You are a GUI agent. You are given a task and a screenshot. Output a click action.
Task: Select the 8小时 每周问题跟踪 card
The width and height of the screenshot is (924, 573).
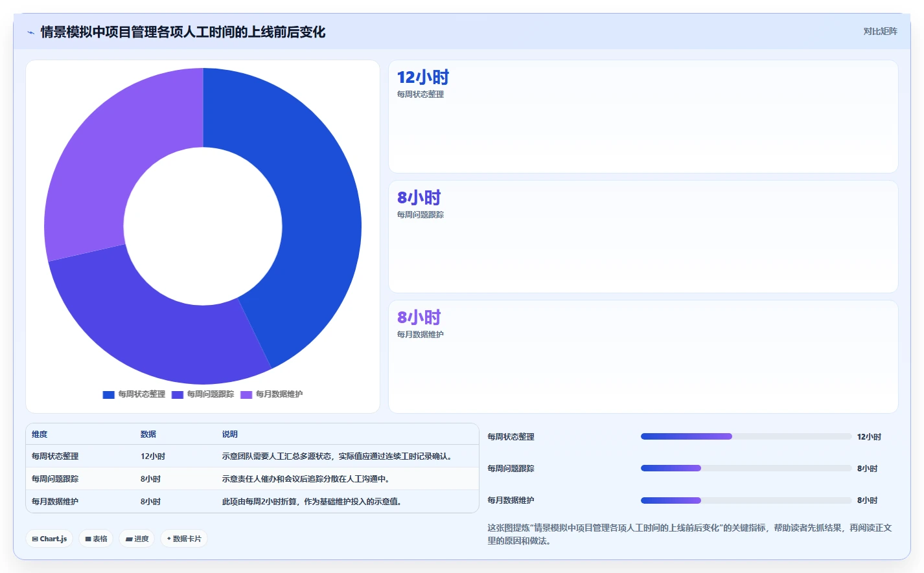click(x=643, y=236)
